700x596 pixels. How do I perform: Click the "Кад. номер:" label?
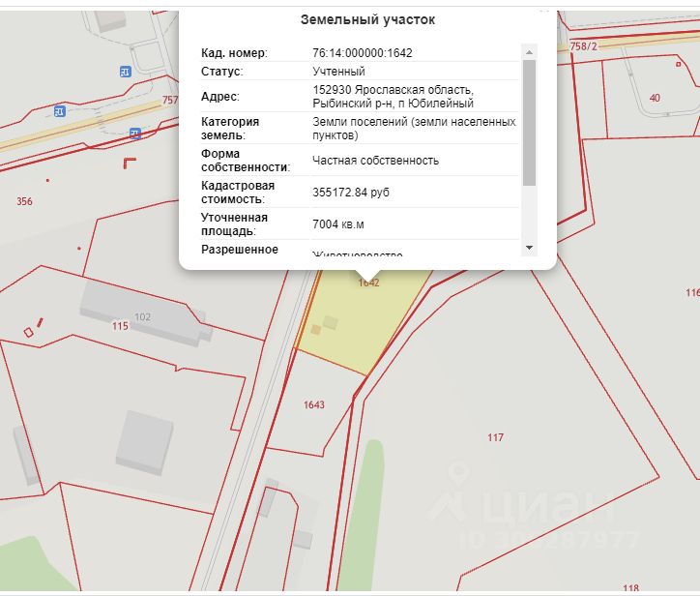(x=234, y=53)
